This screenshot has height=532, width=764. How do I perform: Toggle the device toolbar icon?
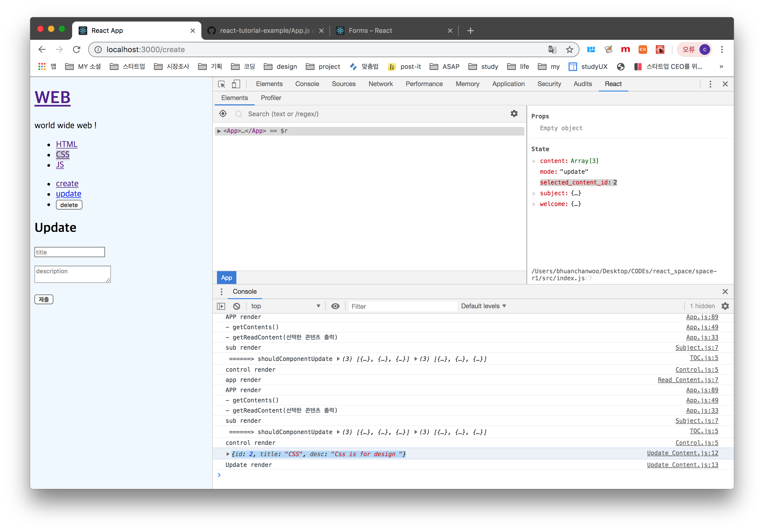tap(236, 84)
